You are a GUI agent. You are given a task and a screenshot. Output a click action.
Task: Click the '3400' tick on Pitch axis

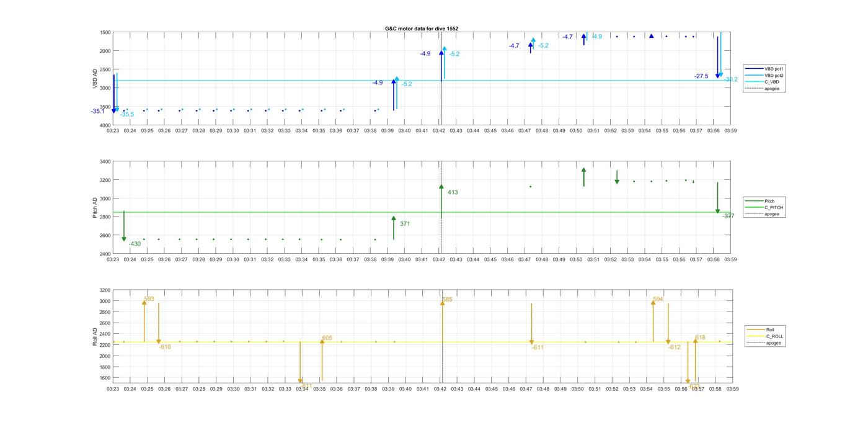point(106,161)
